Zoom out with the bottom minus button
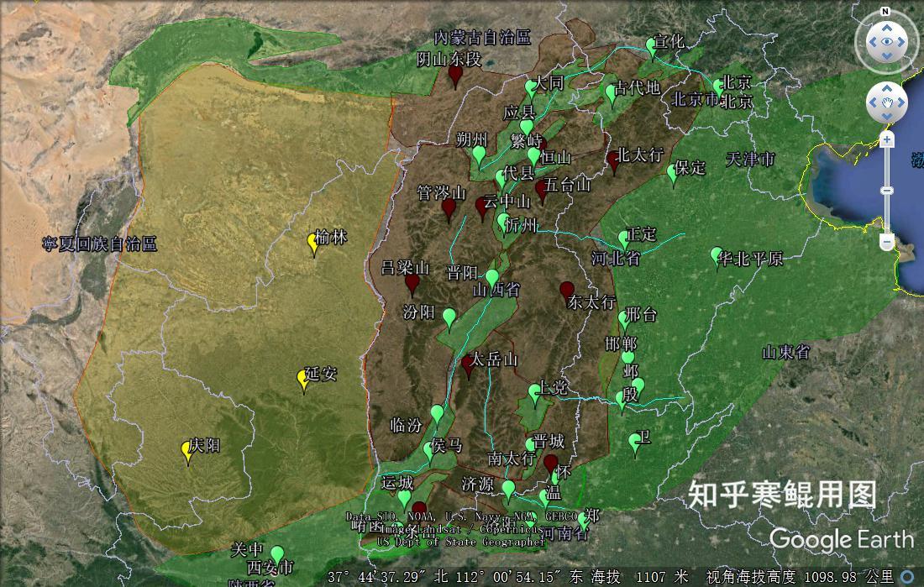 887,241
